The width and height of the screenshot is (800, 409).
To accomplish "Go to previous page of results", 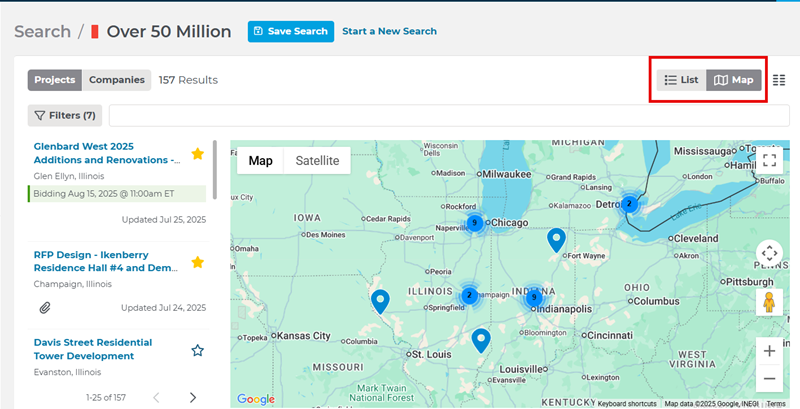I will tap(157, 397).
